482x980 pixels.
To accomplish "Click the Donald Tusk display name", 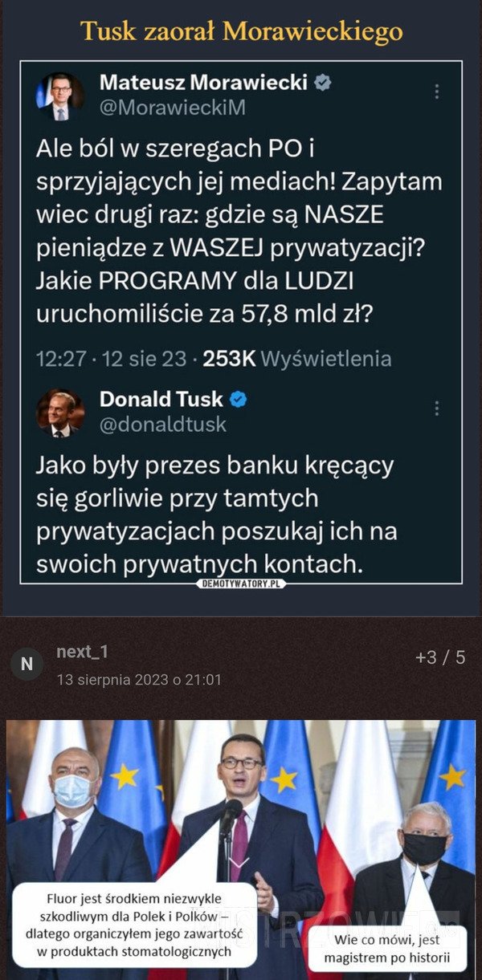I will 161,398.
